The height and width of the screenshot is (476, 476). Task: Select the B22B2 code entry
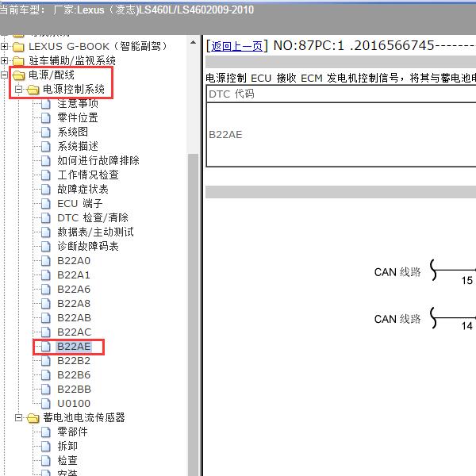point(74,361)
